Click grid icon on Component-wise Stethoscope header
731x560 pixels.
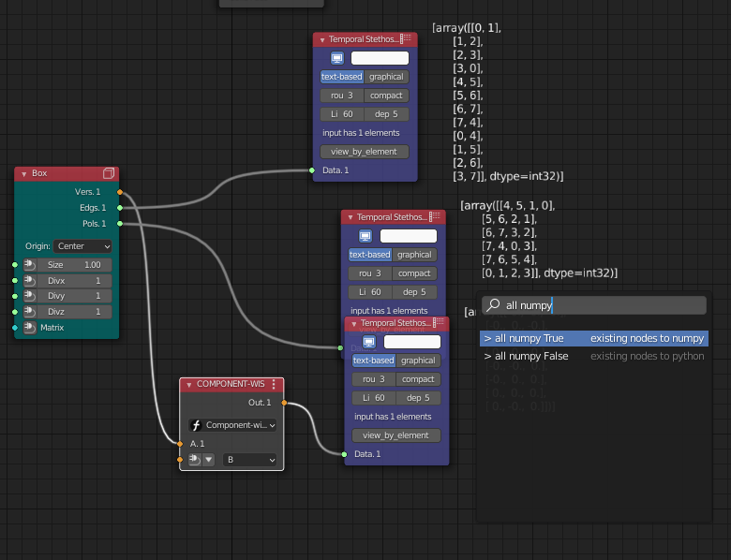[x=438, y=322]
